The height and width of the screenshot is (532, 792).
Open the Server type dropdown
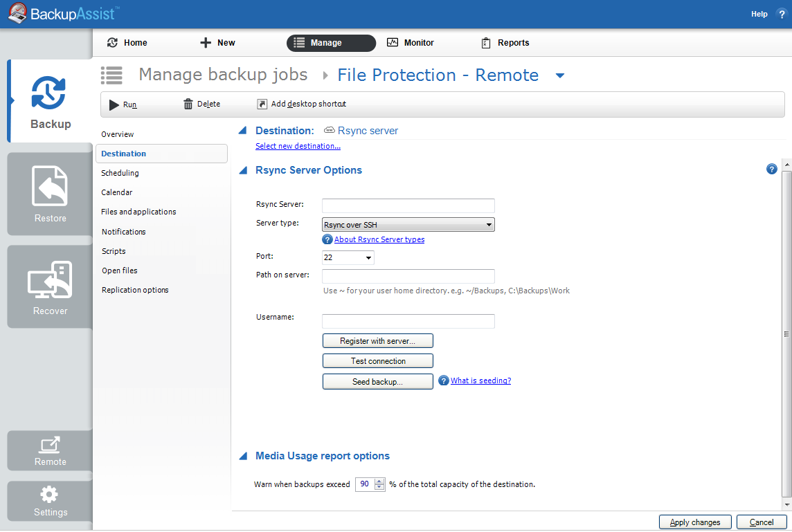click(x=408, y=225)
